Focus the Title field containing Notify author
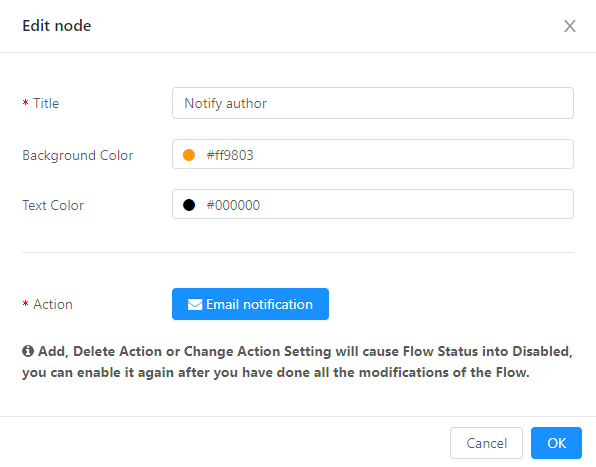This screenshot has height=467, width=596. [x=372, y=103]
